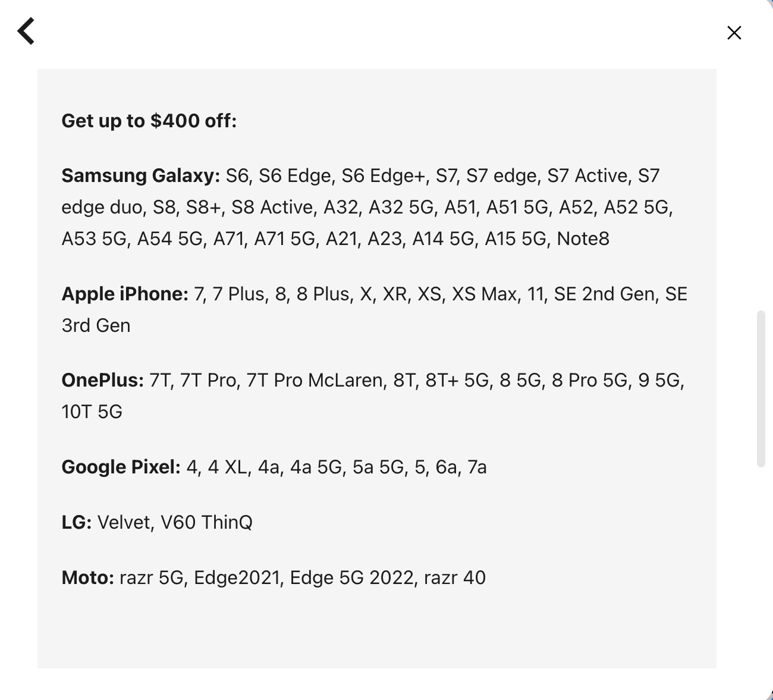Click the 'LG:' label
This screenshot has height=700, width=773.
(77, 522)
